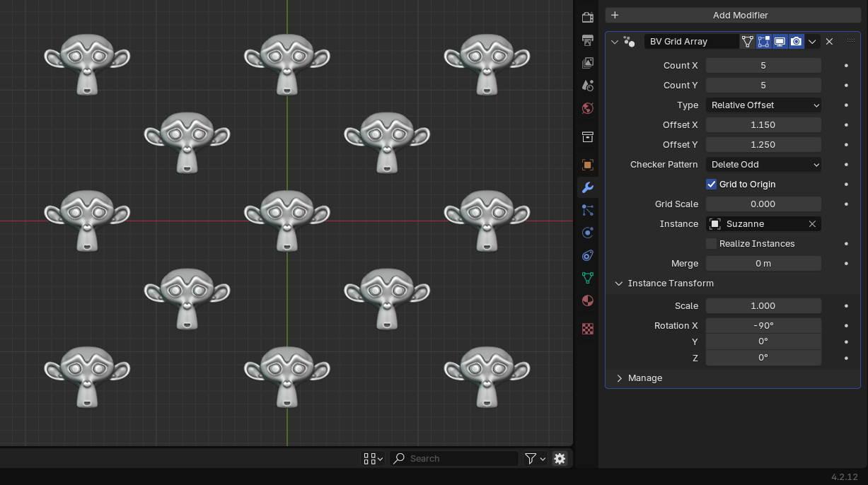Click animate dot next to Merge
Viewport: 868px width, 485px height.
coord(846,264)
